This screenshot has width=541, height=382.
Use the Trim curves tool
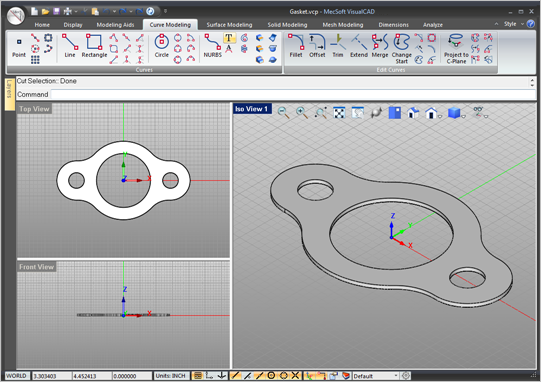coord(338,45)
